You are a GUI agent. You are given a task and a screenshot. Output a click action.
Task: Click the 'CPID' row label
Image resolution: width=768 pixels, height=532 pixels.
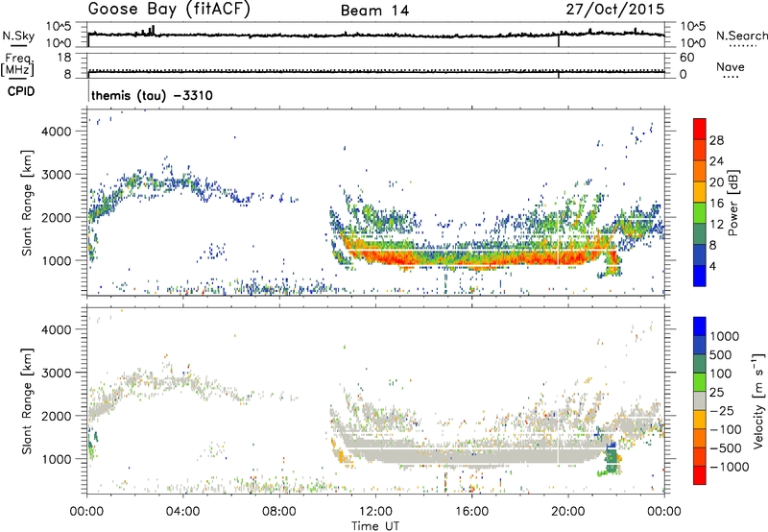pyautogui.click(x=21, y=91)
